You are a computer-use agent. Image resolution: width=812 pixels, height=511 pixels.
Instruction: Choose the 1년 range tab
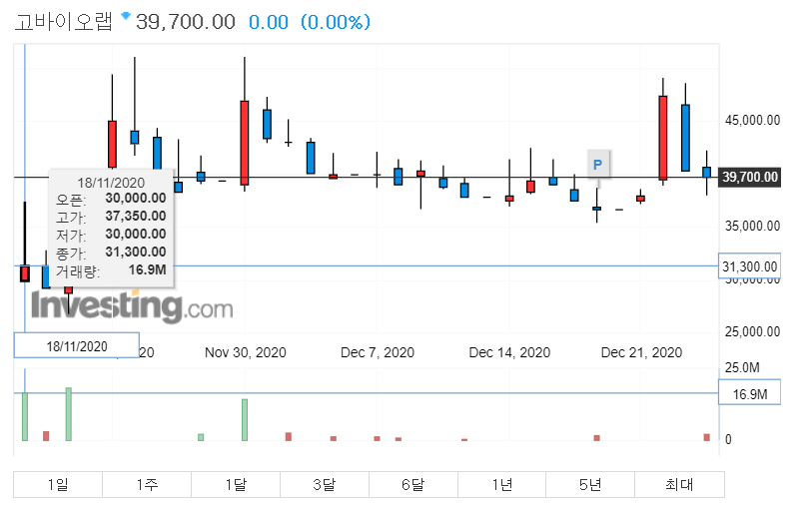pyautogui.click(x=501, y=485)
